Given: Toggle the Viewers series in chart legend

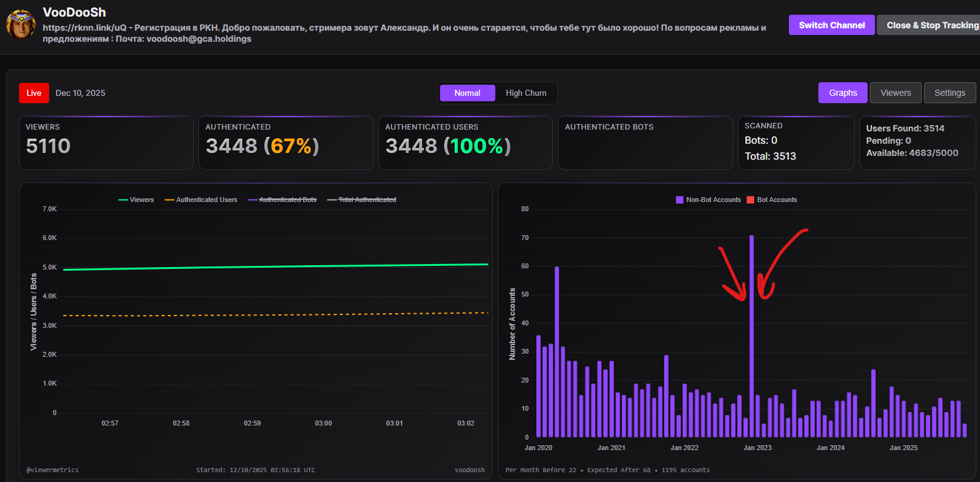Looking at the screenshot, I should click(136, 200).
